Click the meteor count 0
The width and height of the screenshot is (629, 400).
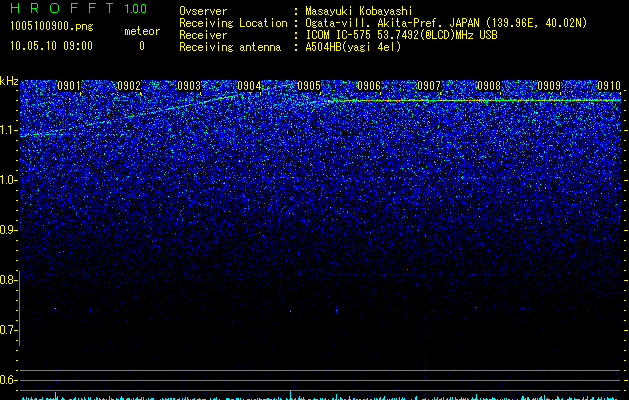pos(142,46)
